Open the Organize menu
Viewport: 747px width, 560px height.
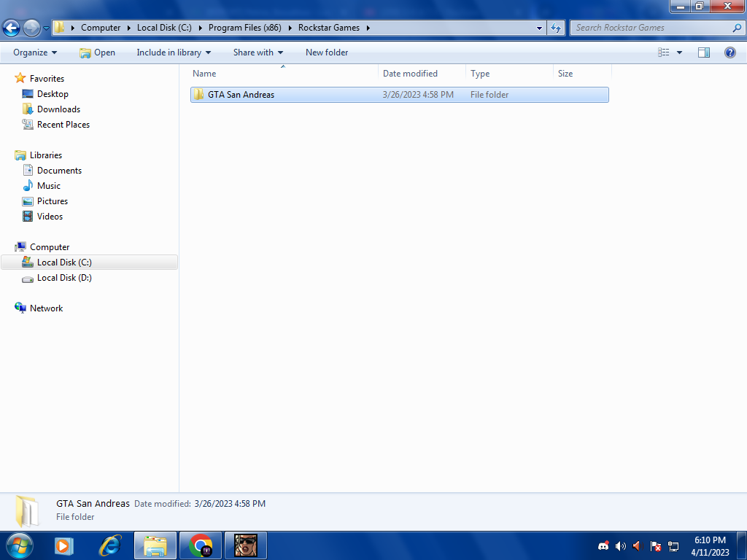(x=35, y=52)
